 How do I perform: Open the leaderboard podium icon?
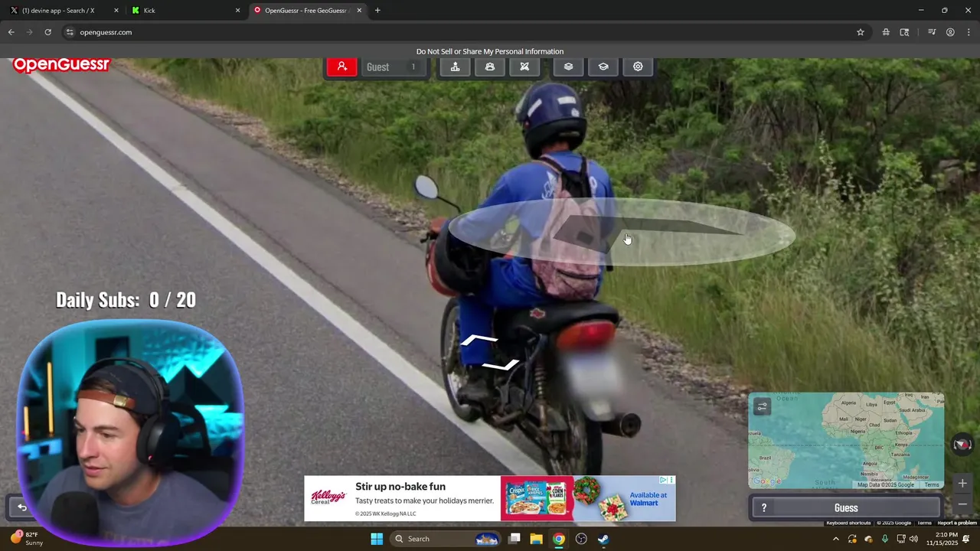tap(455, 67)
